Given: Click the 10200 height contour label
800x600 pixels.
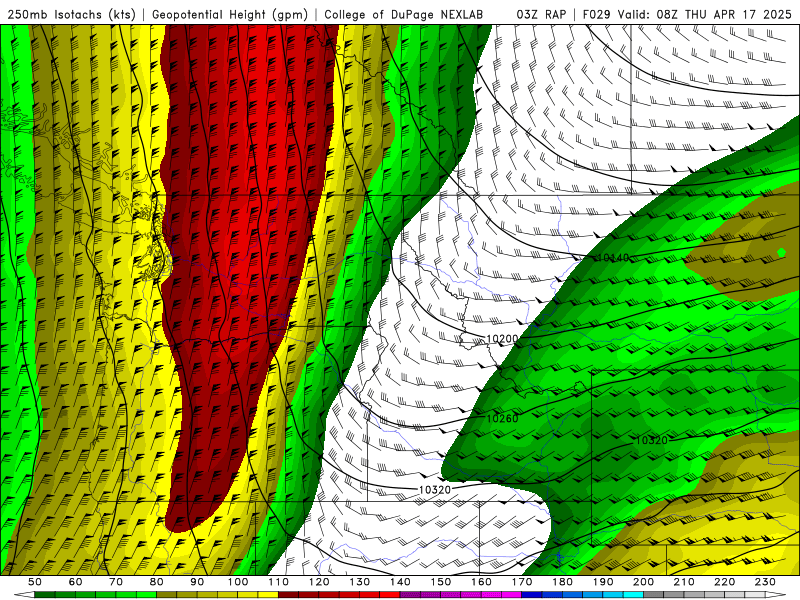Looking at the screenshot, I should pyautogui.click(x=502, y=338).
